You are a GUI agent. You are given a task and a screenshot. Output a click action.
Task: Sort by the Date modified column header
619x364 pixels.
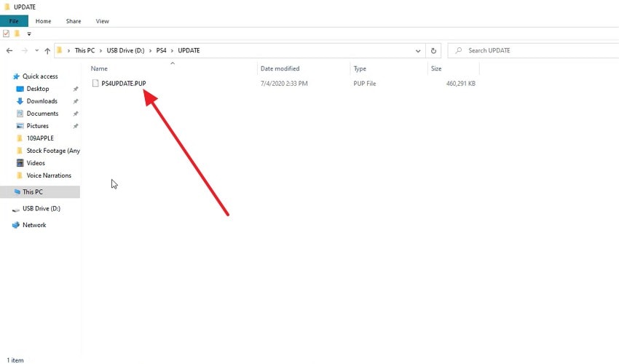click(280, 68)
